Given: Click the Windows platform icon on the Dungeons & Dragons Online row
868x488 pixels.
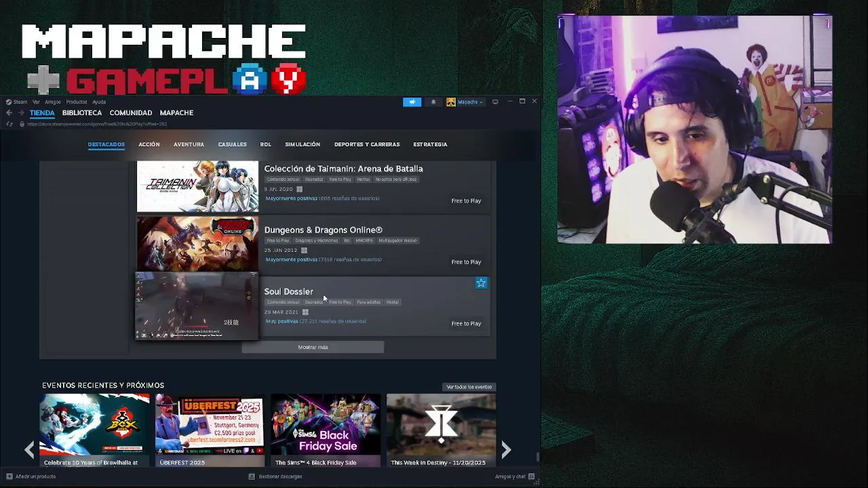Looking at the screenshot, I should point(304,250).
